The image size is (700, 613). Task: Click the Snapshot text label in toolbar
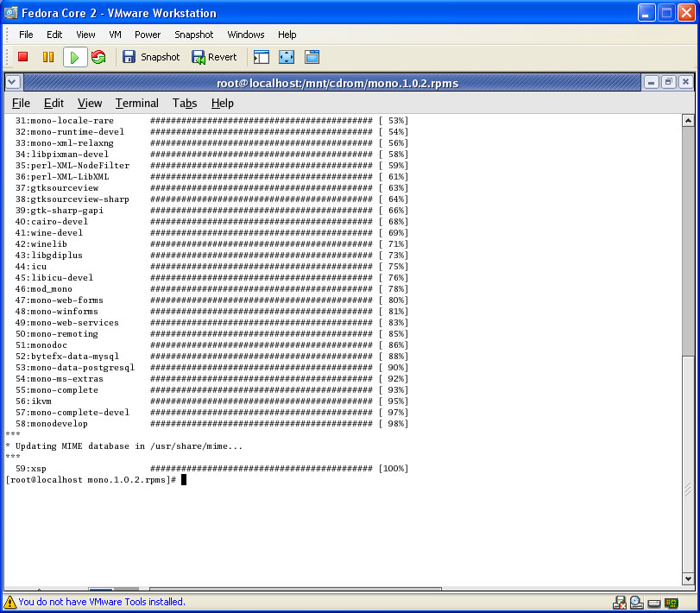pyautogui.click(x=161, y=57)
